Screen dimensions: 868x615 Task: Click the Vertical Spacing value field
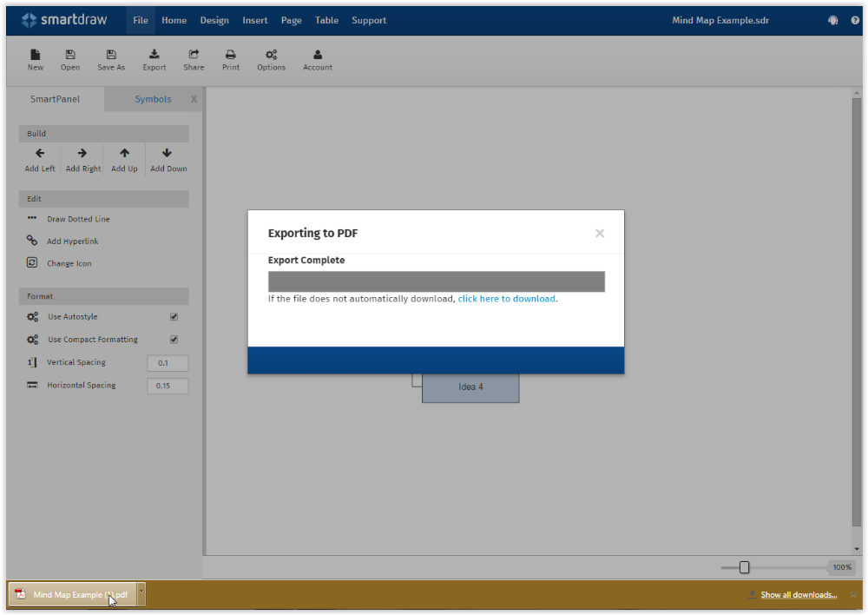168,363
